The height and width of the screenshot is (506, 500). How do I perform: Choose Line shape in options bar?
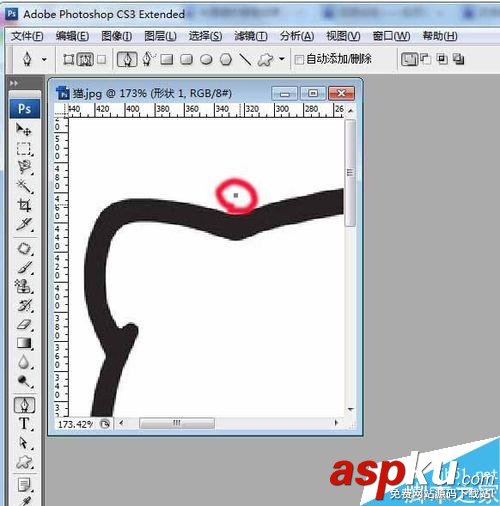(x=246, y=60)
